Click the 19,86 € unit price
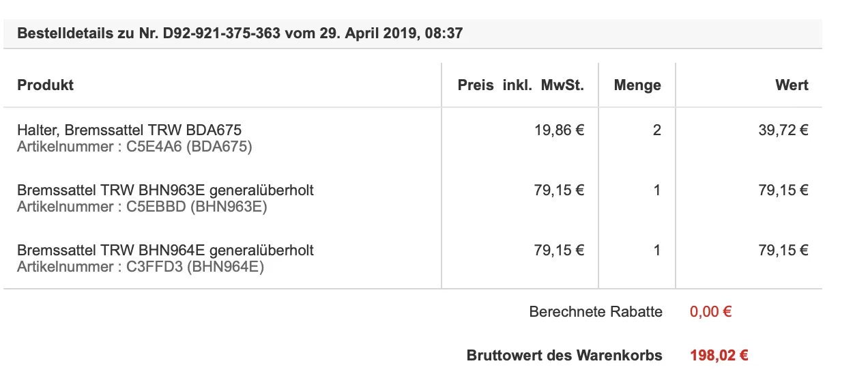Viewport: 868px width, 370px height. 559,130
